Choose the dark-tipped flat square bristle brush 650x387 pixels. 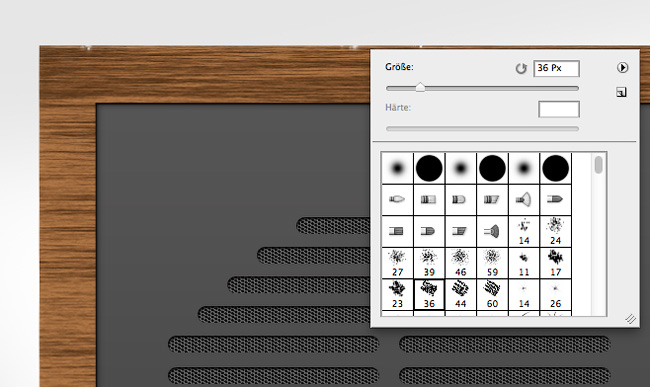coord(397,231)
